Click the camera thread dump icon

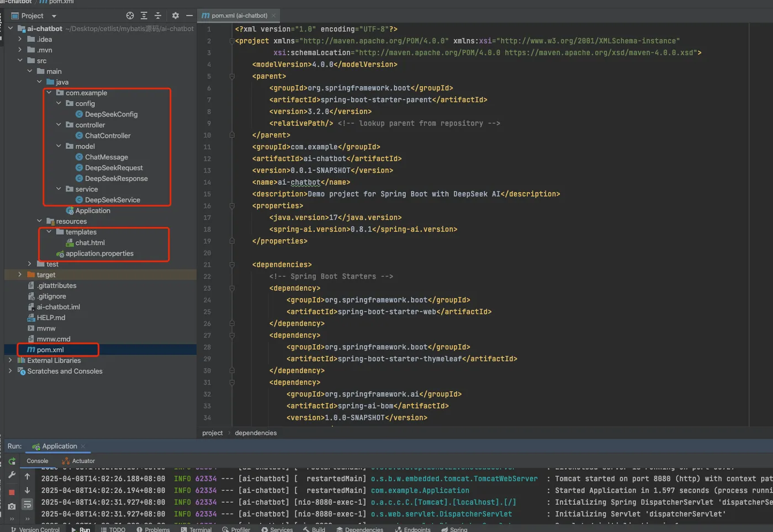12,506
